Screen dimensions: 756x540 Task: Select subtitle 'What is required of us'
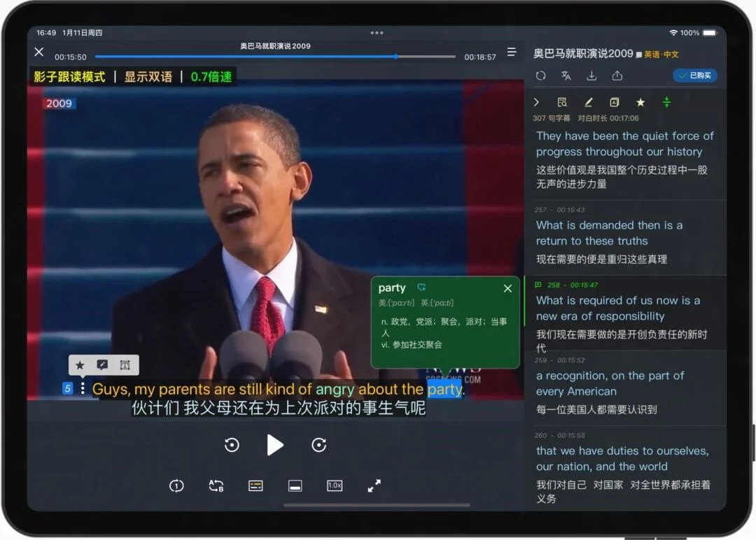[x=625, y=313]
